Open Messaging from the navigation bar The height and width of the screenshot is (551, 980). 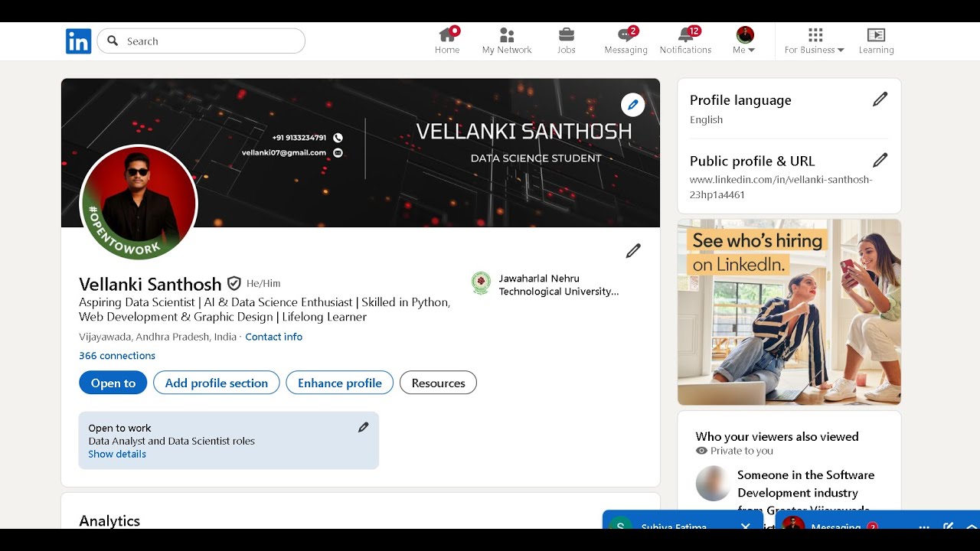click(626, 41)
